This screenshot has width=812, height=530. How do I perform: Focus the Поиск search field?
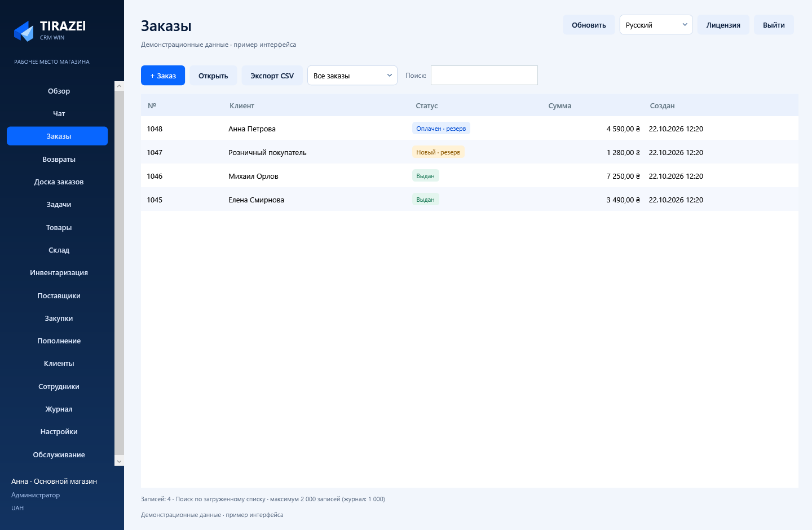tap(484, 76)
